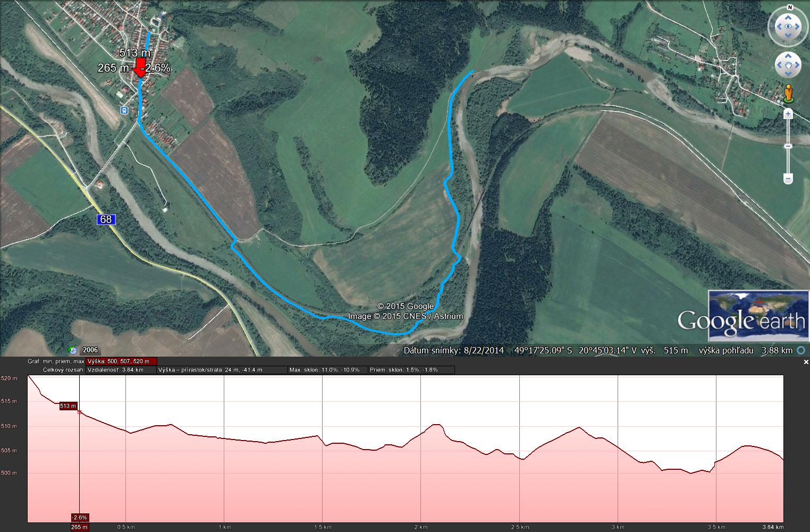The height and width of the screenshot is (532, 810).
Task: Click the 2006 historical imagery year label
Action: click(x=90, y=350)
